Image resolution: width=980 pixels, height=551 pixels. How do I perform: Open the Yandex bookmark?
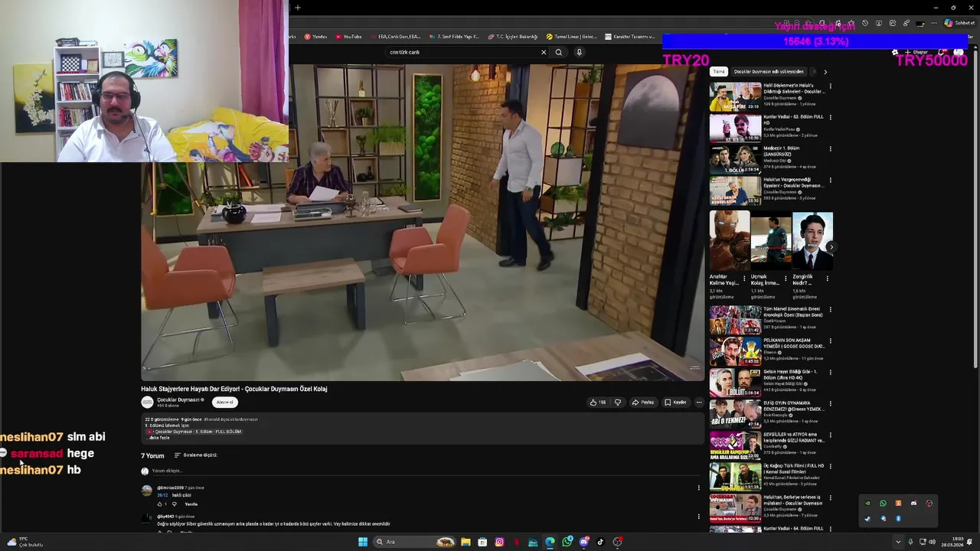point(315,36)
